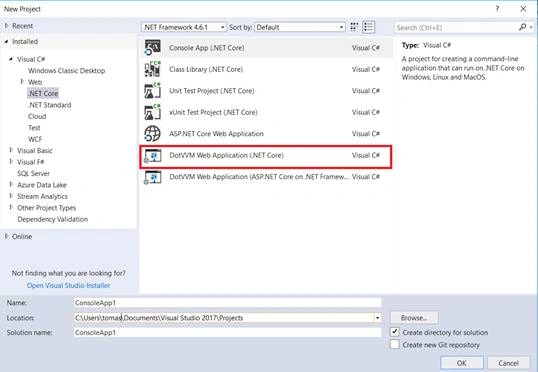Open Visual Studio Installer link
The height and width of the screenshot is (372, 538).
[x=69, y=285]
